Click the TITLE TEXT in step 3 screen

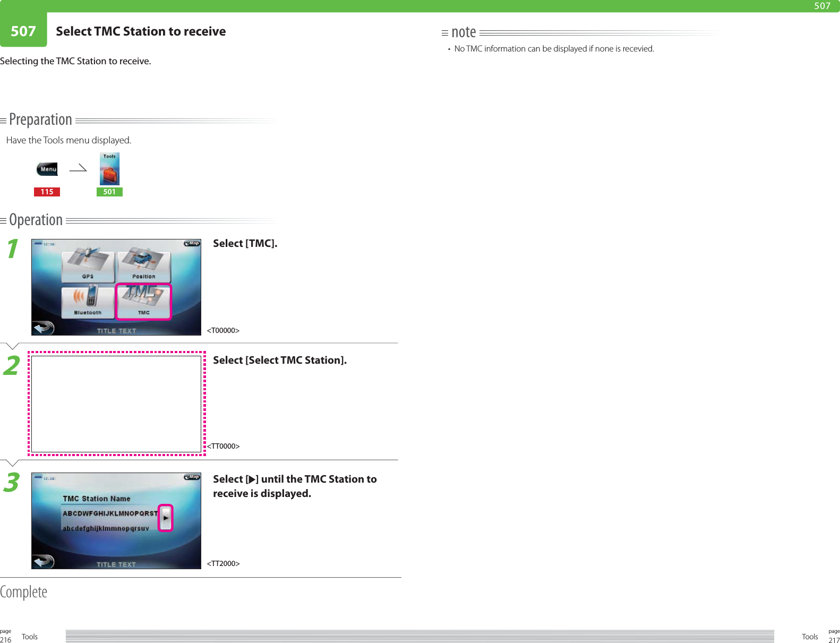point(116,564)
